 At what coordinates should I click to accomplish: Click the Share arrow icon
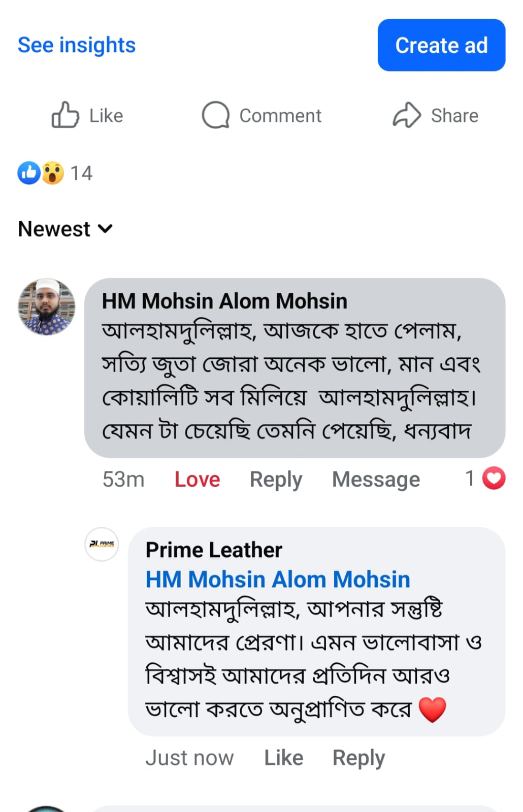point(407,115)
